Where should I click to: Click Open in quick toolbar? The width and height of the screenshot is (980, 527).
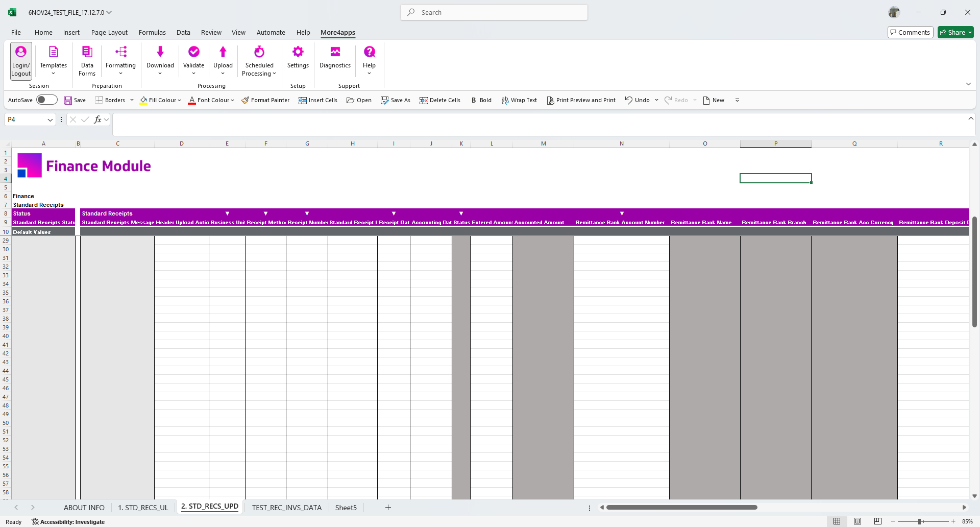(x=359, y=101)
